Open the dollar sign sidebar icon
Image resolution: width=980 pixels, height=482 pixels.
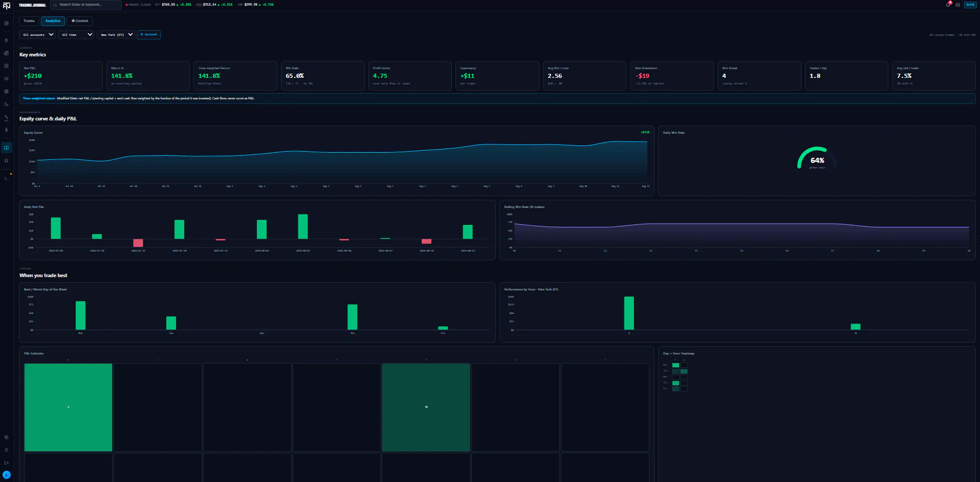pyautogui.click(x=6, y=130)
